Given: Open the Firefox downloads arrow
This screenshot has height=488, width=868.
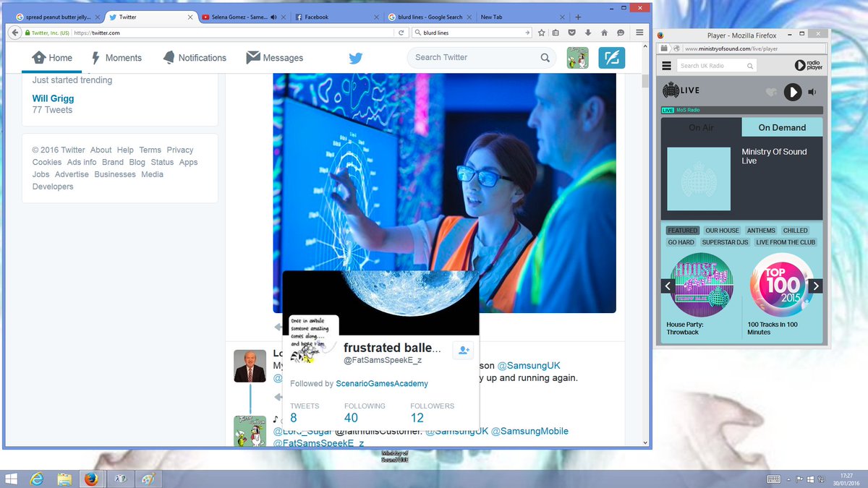Looking at the screenshot, I should coord(587,33).
